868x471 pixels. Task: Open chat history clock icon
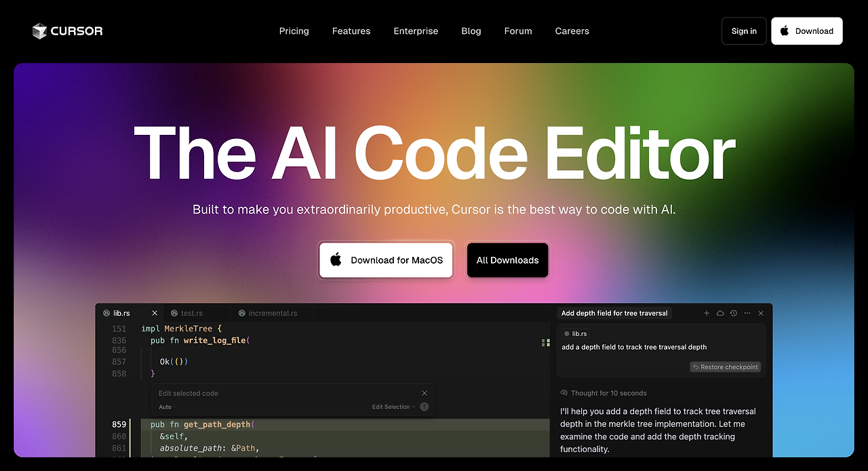[x=733, y=313]
